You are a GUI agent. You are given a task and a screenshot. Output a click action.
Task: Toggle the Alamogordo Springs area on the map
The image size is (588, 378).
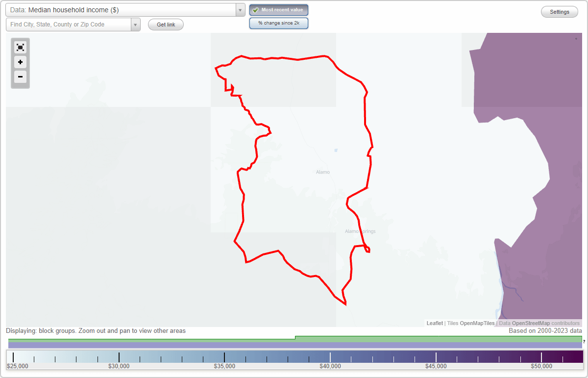[360, 231]
